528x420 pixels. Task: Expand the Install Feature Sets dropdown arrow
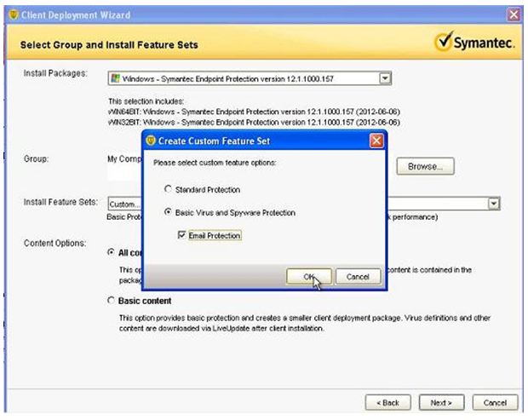[x=493, y=204]
